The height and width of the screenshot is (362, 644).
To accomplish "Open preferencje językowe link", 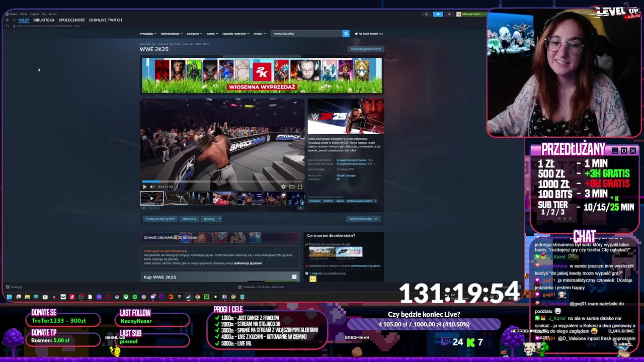I will (x=248, y=263).
